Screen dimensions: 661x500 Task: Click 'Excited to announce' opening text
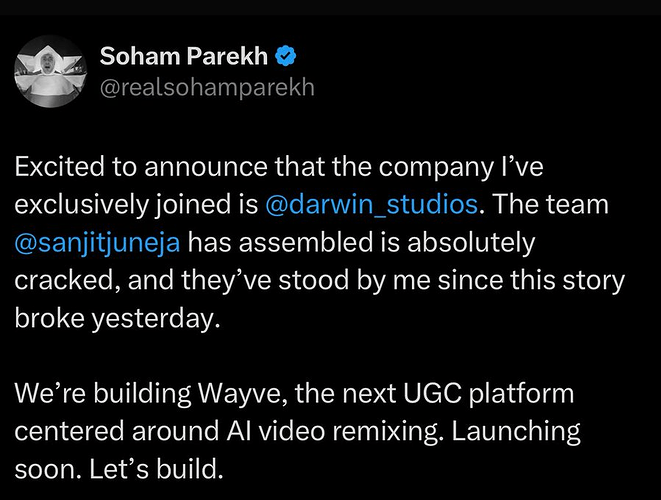click(x=140, y=166)
